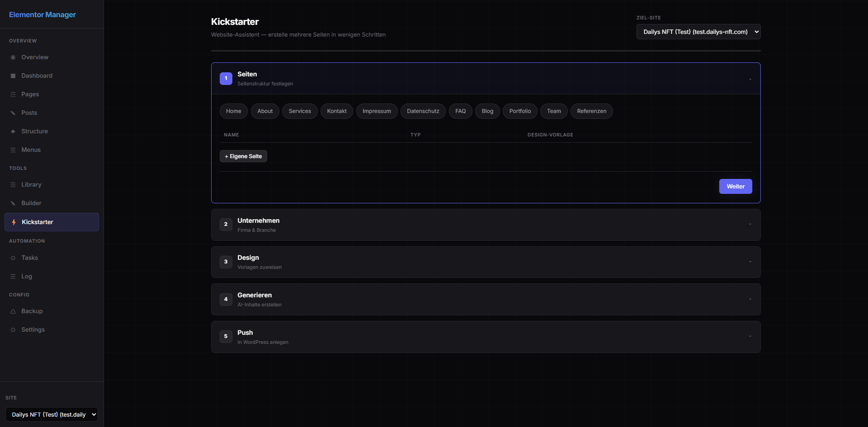868x427 pixels.
Task: Click the Posts pencil icon
Action: pos(13,113)
